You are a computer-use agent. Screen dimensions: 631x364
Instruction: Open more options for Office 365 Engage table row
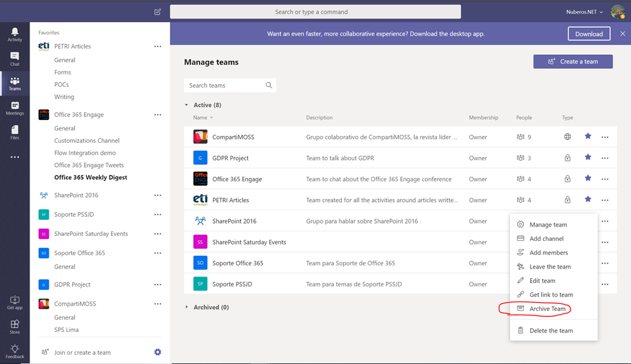click(605, 179)
